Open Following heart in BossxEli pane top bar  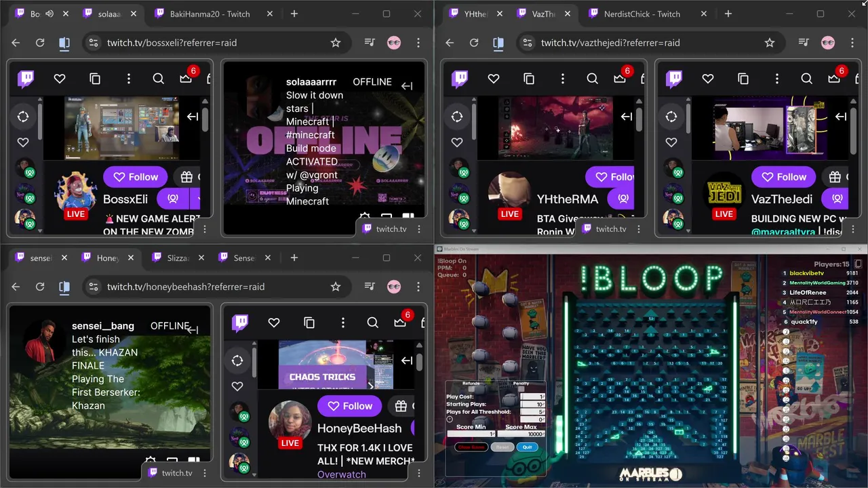60,79
